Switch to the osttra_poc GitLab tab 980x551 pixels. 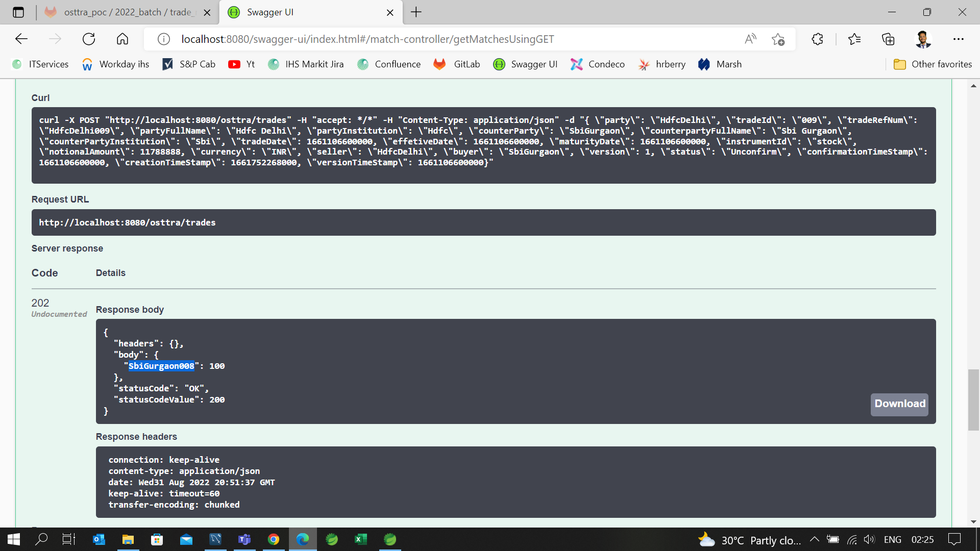pyautogui.click(x=128, y=12)
